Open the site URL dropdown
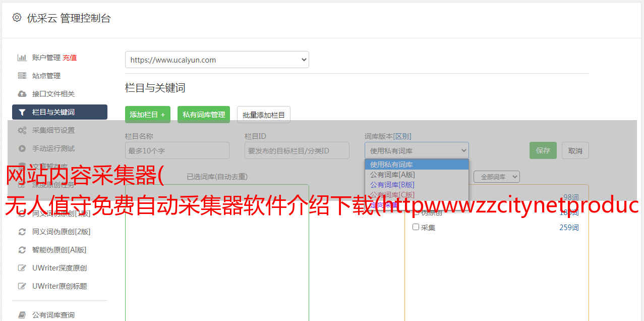The image size is (644, 321). tap(217, 60)
